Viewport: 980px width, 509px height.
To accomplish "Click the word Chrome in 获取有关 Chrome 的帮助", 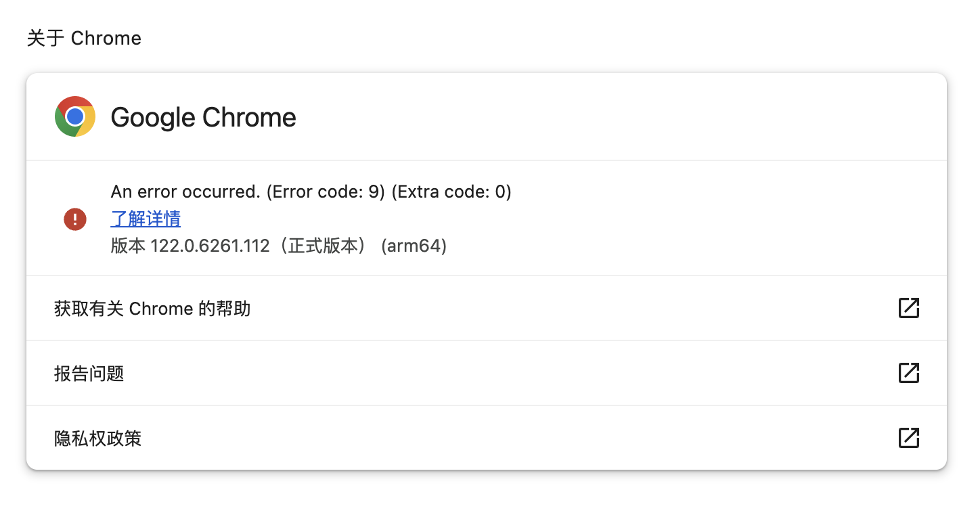I will pos(161,309).
